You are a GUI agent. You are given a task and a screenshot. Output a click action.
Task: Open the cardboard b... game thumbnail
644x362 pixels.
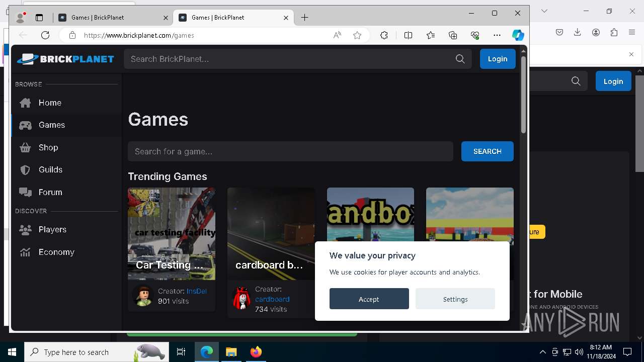tap(271, 234)
